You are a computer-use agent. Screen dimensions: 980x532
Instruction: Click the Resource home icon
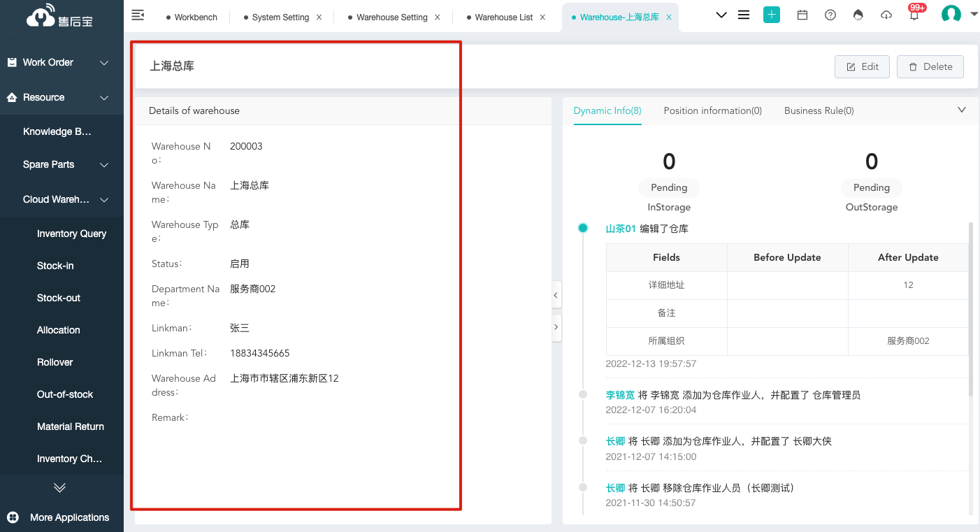click(x=12, y=97)
